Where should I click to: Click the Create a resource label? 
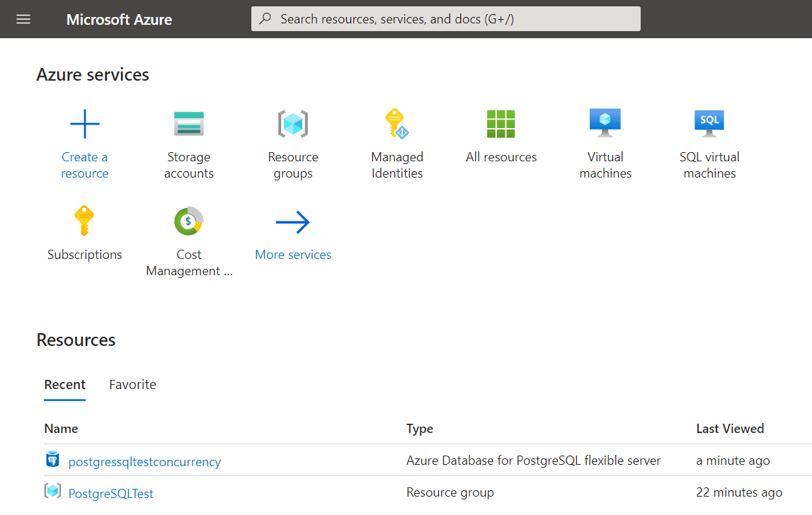[x=84, y=165]
